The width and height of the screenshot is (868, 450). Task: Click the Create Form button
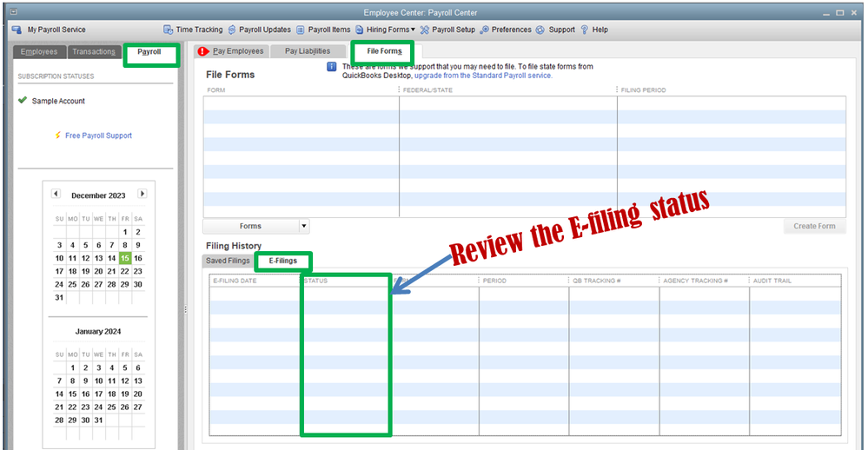click(814, 226)
